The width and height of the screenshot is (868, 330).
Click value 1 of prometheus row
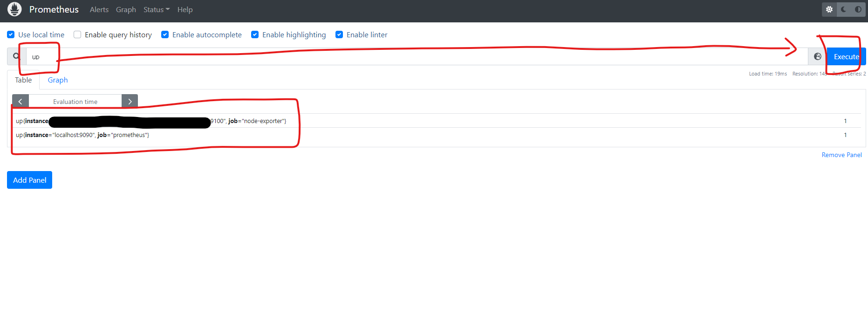pos(845,135)
